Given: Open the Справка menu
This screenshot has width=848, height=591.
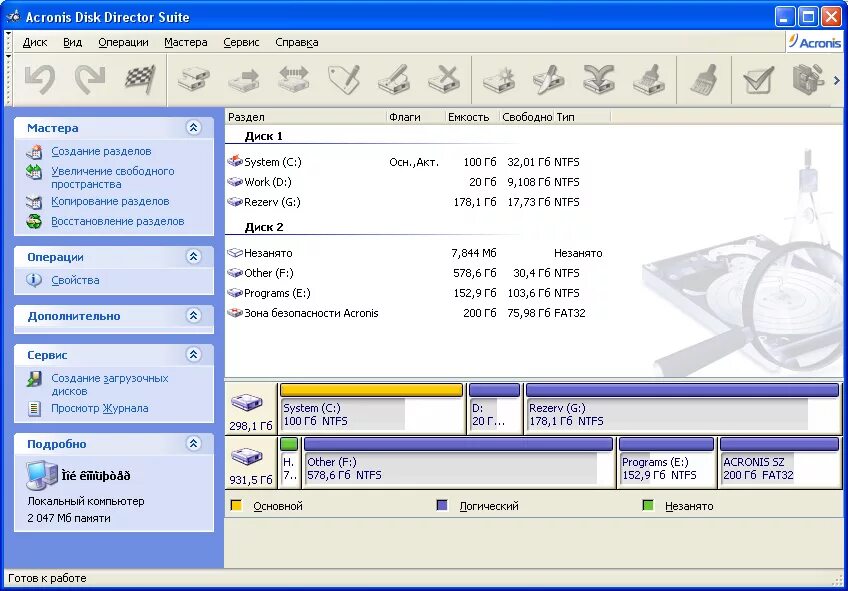Looking at the screenshot, I should [x=296, y=42].
